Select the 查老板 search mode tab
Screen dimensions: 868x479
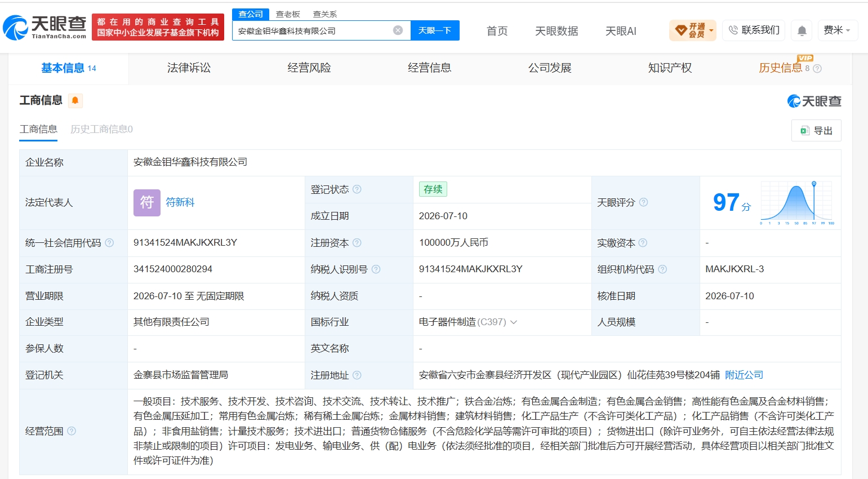click(288, 14)
